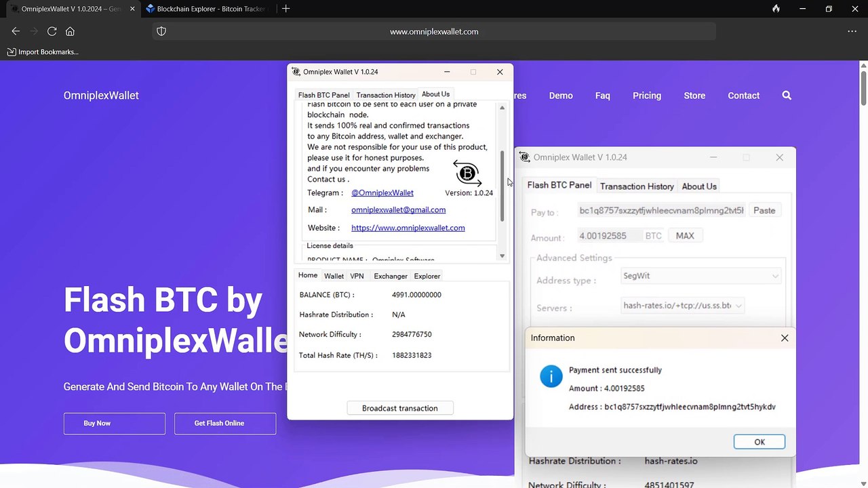Click the website search magnifier icon
Image resolution: width=868 pixels, height=488 pixels.
pyautogui.click(x=787, y=96)
